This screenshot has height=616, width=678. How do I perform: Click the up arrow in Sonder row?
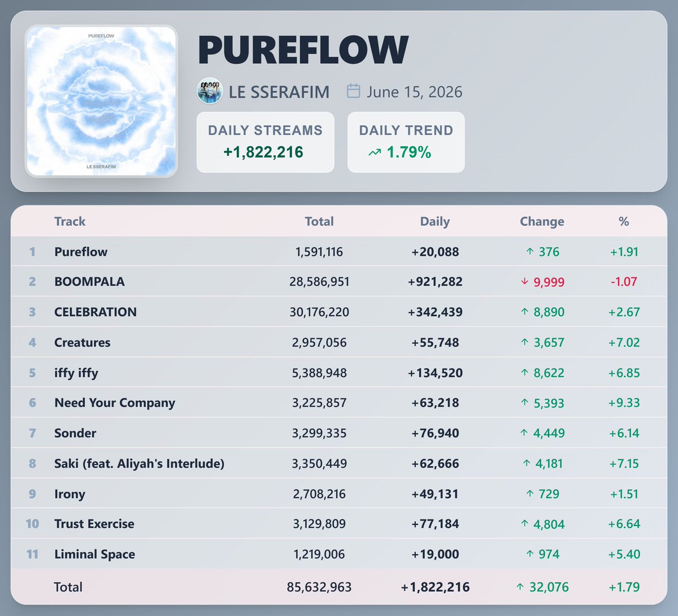pos(524,433)
